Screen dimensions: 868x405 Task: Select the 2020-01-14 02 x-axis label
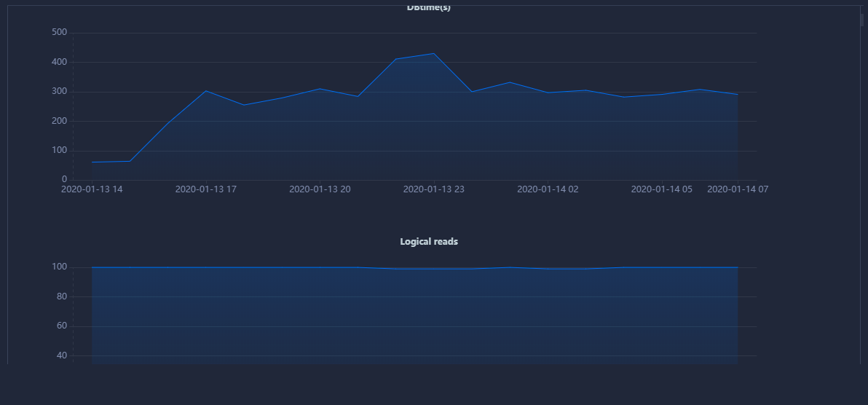548,189
